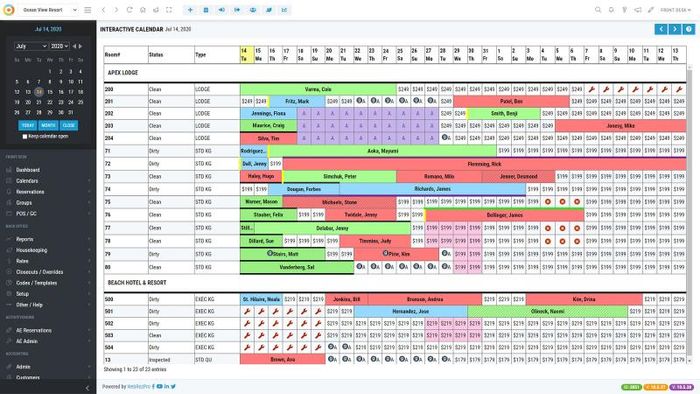Collapse the sidebar using bottom chevron
Screen dimensions: 700x394
click(88, 388)
